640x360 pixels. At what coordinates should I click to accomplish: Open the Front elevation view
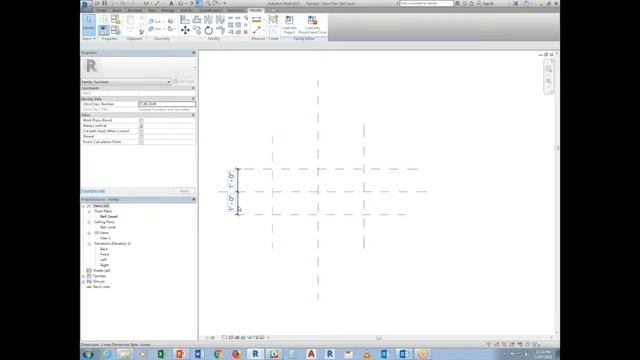[x=104, y=254]
